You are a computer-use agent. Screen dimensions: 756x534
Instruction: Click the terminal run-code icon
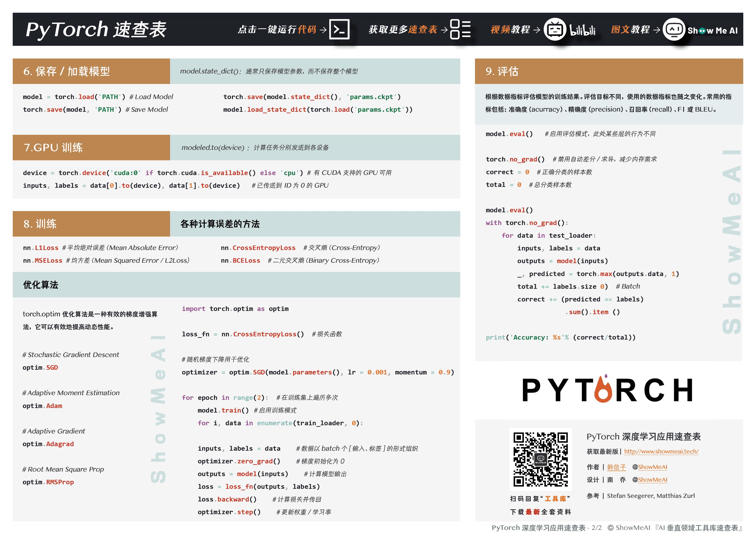click(x=339, y=30)
